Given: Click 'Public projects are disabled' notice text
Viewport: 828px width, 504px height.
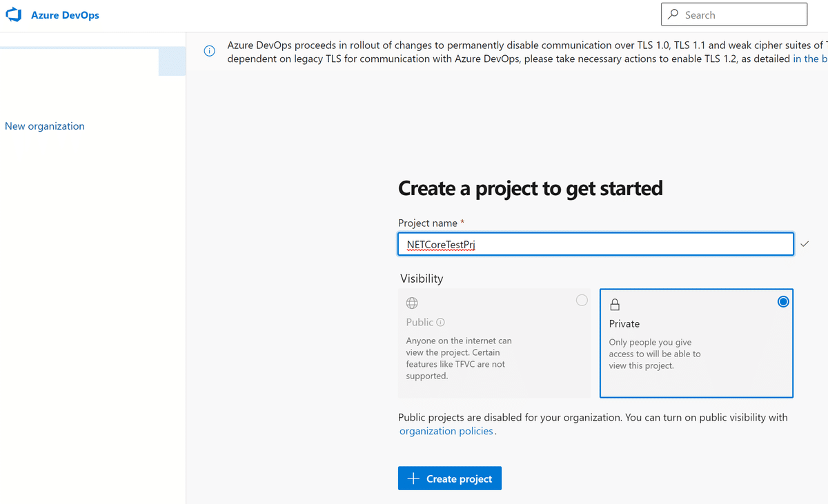Looking at the screenshot, I should click(593, 417).
